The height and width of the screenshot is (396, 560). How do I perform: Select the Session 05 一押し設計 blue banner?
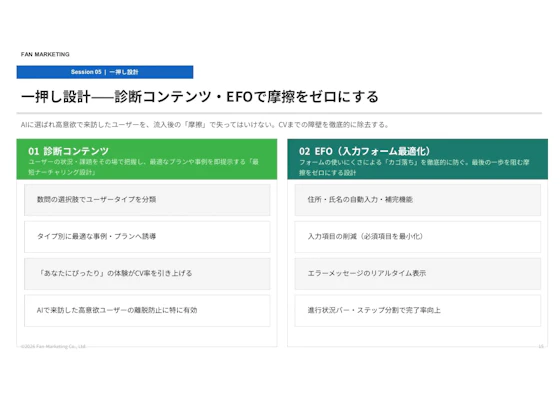pos(105,72)
